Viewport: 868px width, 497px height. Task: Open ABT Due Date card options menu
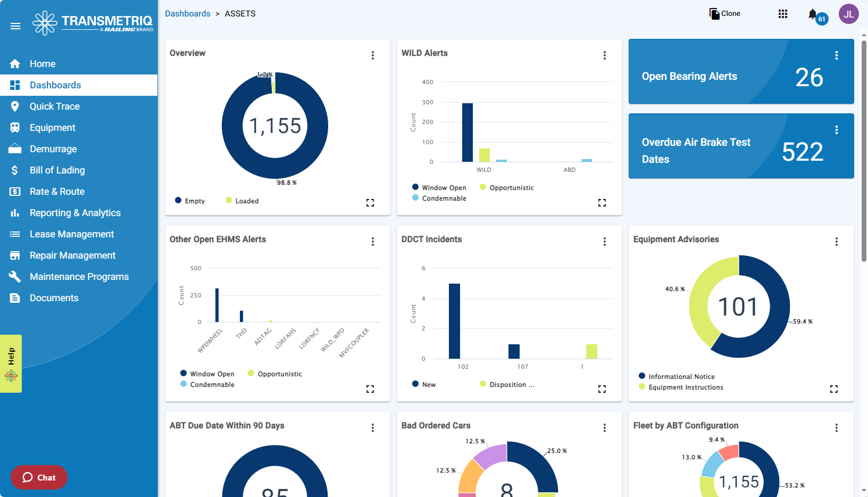[x=373, y=428]
